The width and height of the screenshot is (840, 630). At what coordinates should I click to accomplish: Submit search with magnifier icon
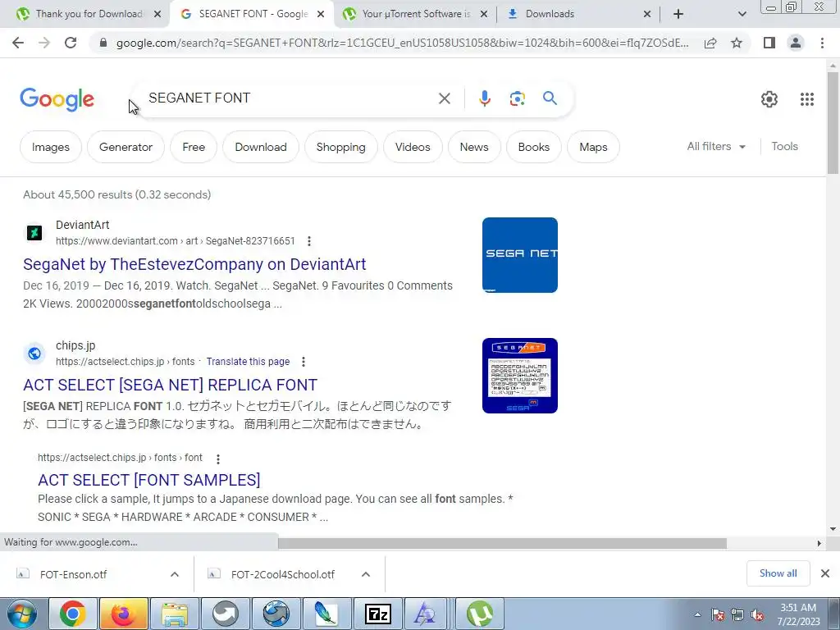pos(550,98)
